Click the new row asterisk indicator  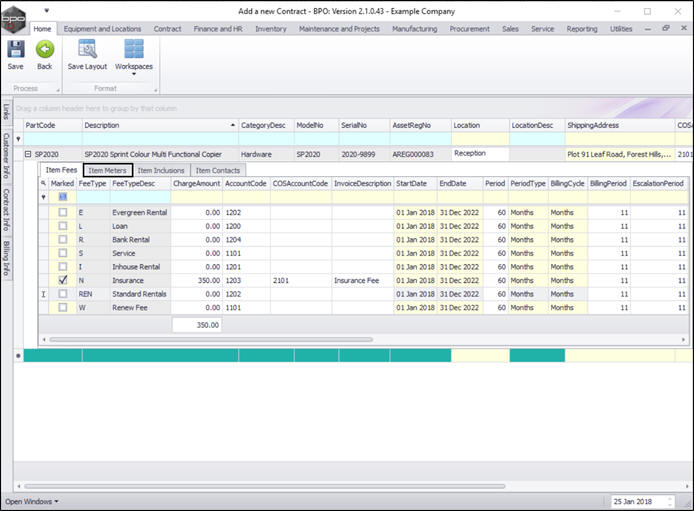coord(18,355)
